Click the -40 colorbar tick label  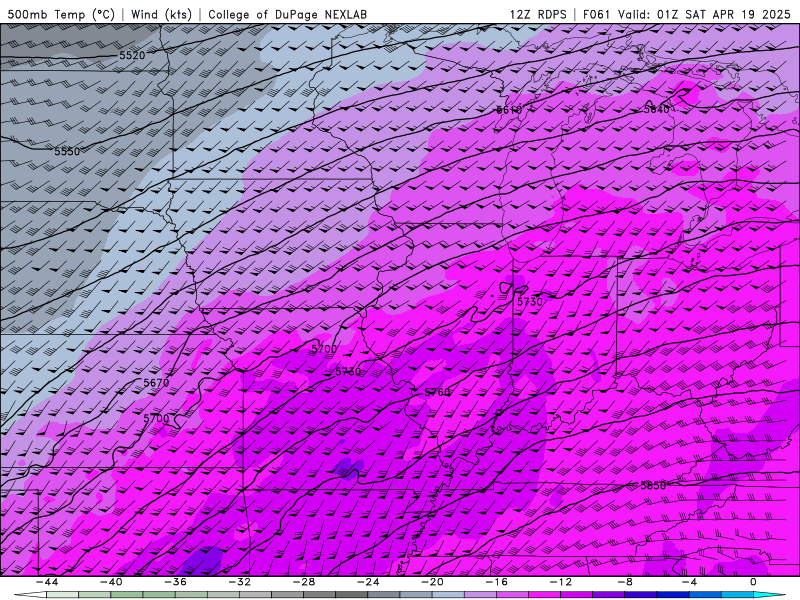pyautogui.click(x=111, y=582)
